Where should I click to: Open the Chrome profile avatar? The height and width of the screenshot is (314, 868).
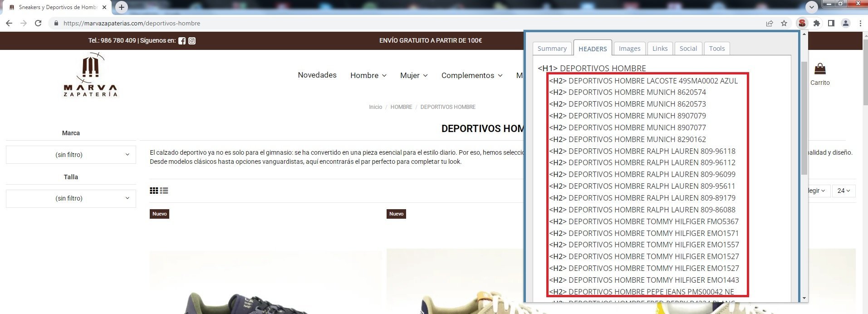846,23
